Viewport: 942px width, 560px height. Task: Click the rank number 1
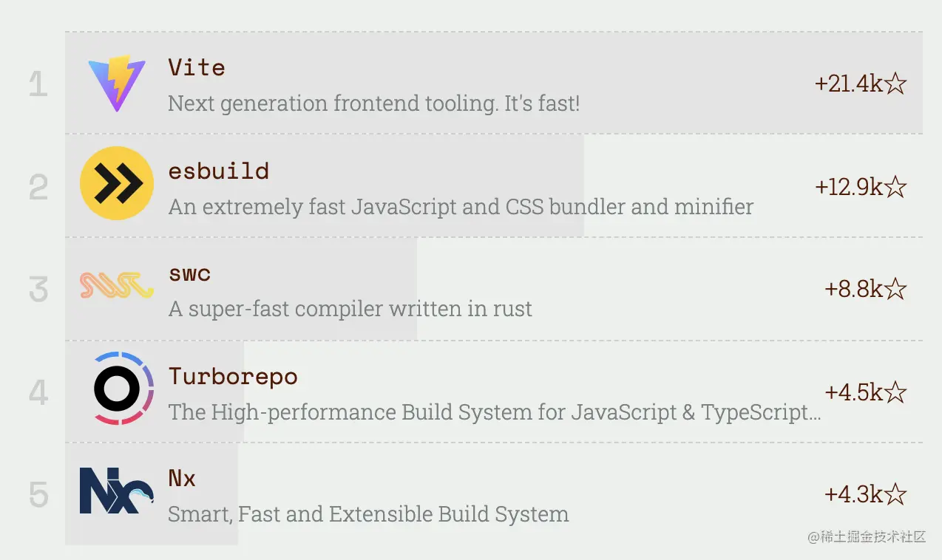[x=38, y=85]
